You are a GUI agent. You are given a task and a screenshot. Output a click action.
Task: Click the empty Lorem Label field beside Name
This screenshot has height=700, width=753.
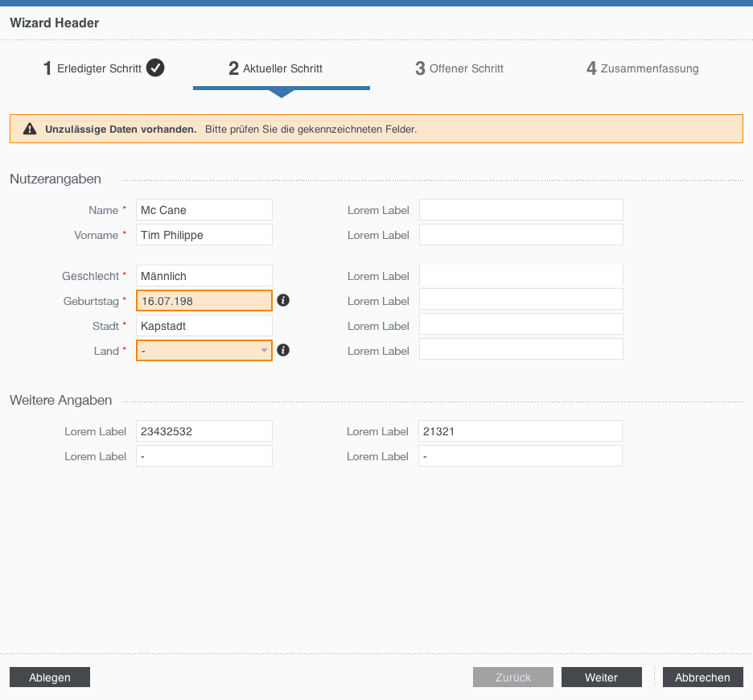coord(521,210)
